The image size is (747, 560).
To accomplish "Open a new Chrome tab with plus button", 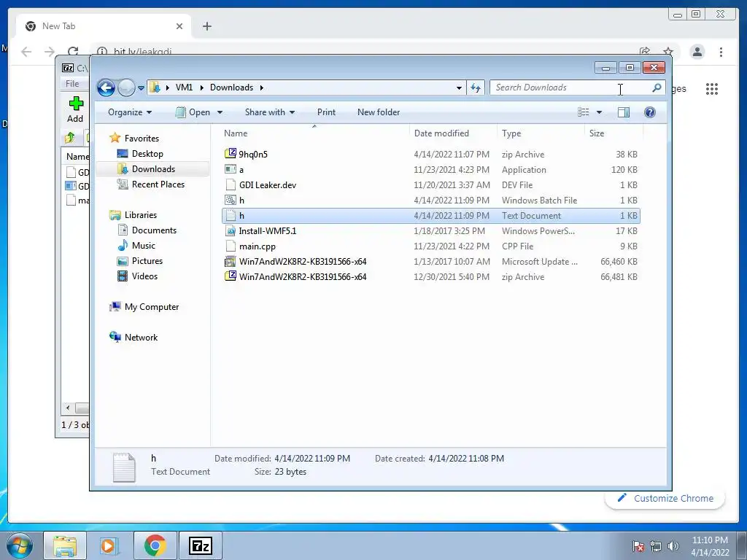I will 206,26.
